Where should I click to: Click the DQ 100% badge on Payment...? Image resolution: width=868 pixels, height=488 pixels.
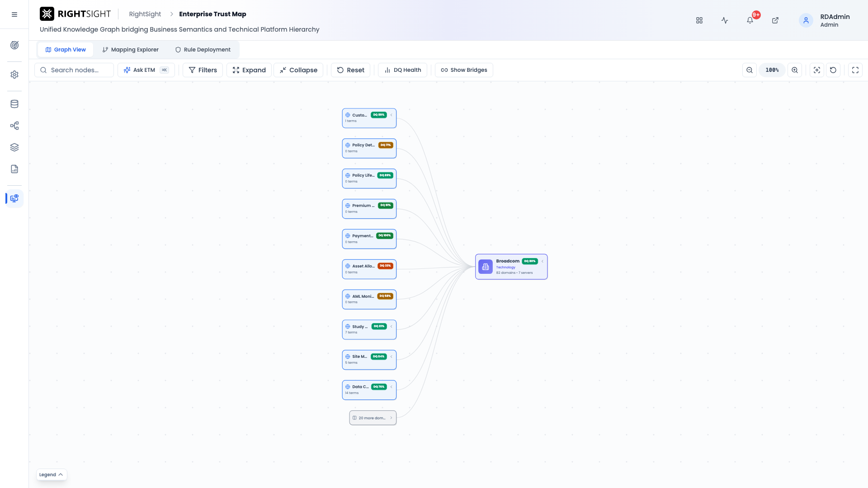pos(385,235)
